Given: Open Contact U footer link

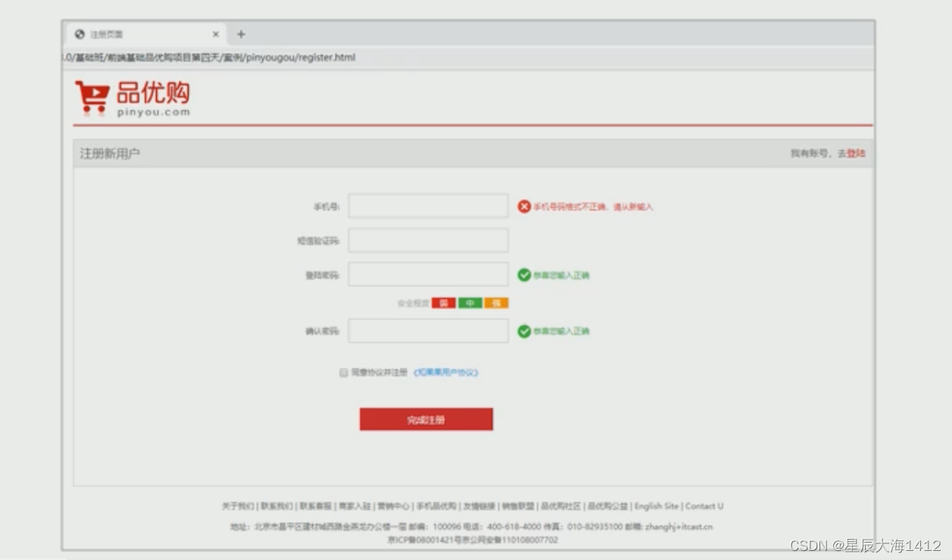Looking at the screenshot, I should (x=704, y=506).
